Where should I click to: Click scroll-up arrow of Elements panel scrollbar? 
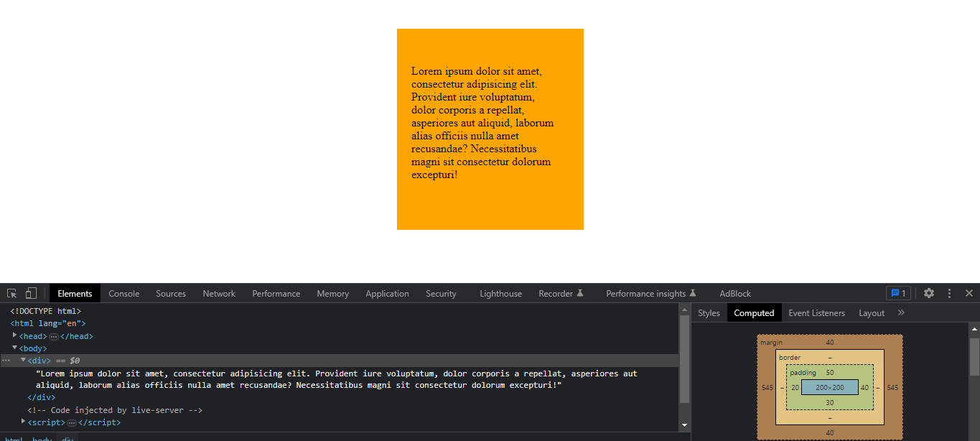[684, 309]
